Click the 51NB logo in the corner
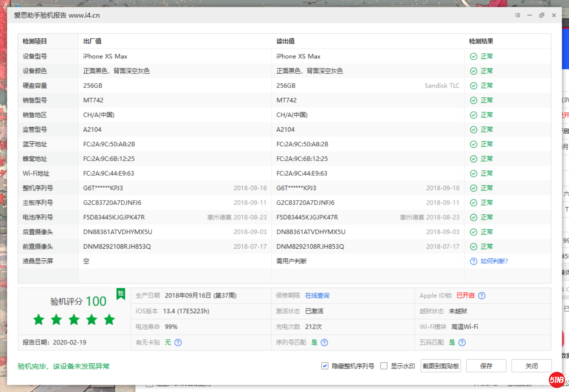Image resolution: width=569 pixels, height=392 pixels. click(x=557, y=379)
